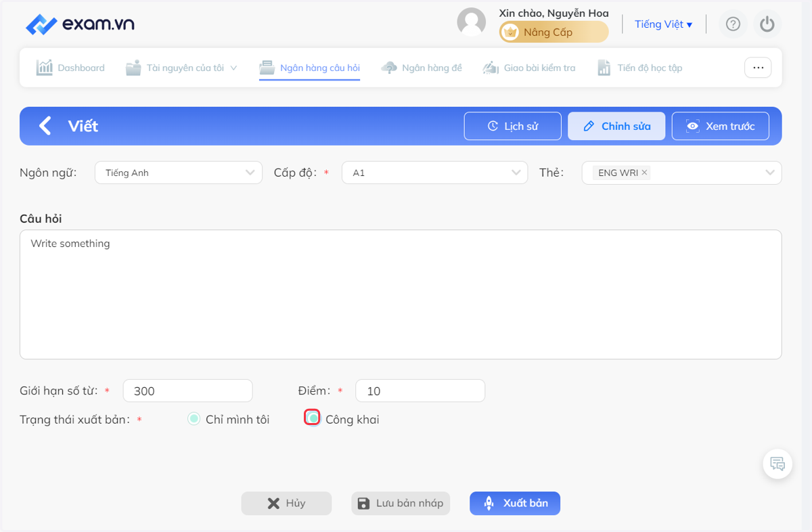Click the Giao bài kiểm tra icon
The width and height of the screenshot is (812, 532).
pyautogui.click(x=491, y=68)
